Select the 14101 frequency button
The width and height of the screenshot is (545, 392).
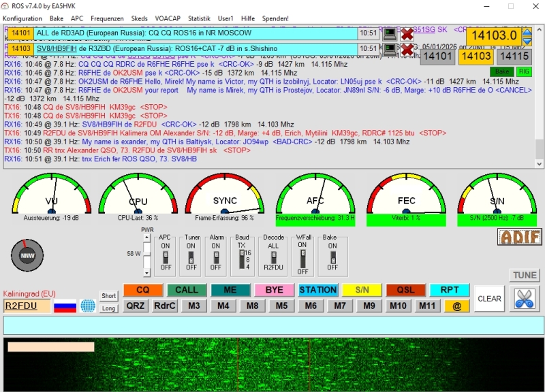pyautogui.click(x=437, y=56)
